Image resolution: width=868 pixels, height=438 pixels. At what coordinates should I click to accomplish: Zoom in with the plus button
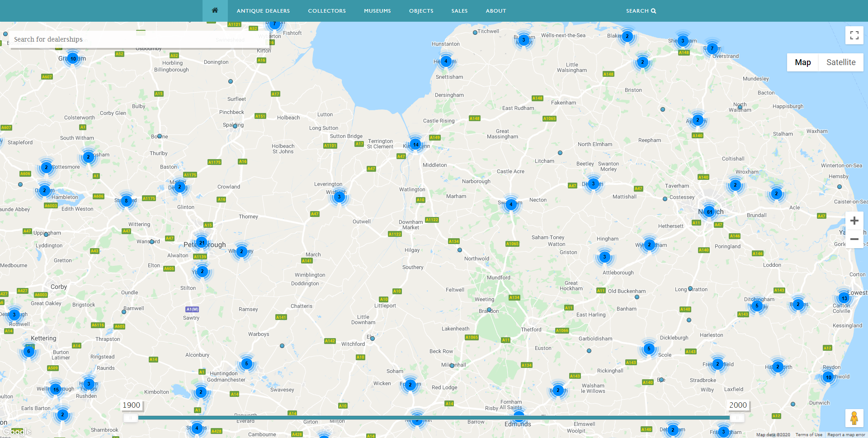854,221
